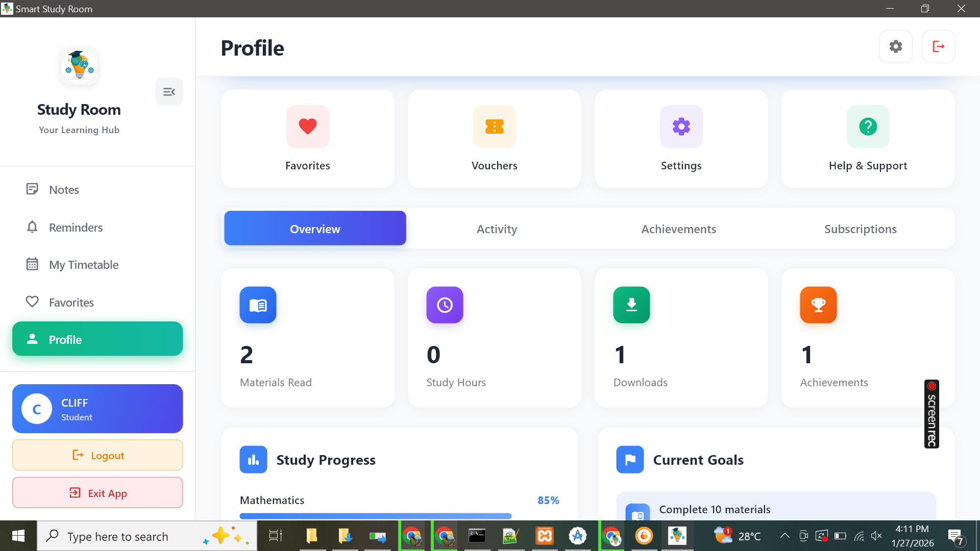
Task: Open Help & Support via the question mark icon
Action: (868, 127)
